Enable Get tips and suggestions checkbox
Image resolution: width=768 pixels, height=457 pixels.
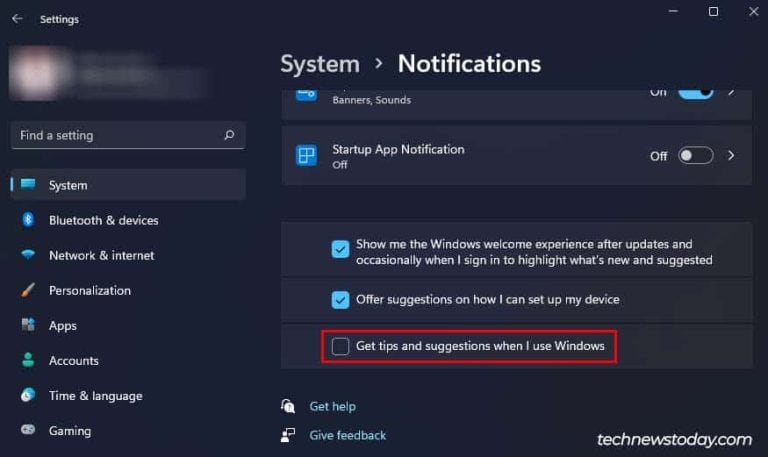(x=340, y=346)
